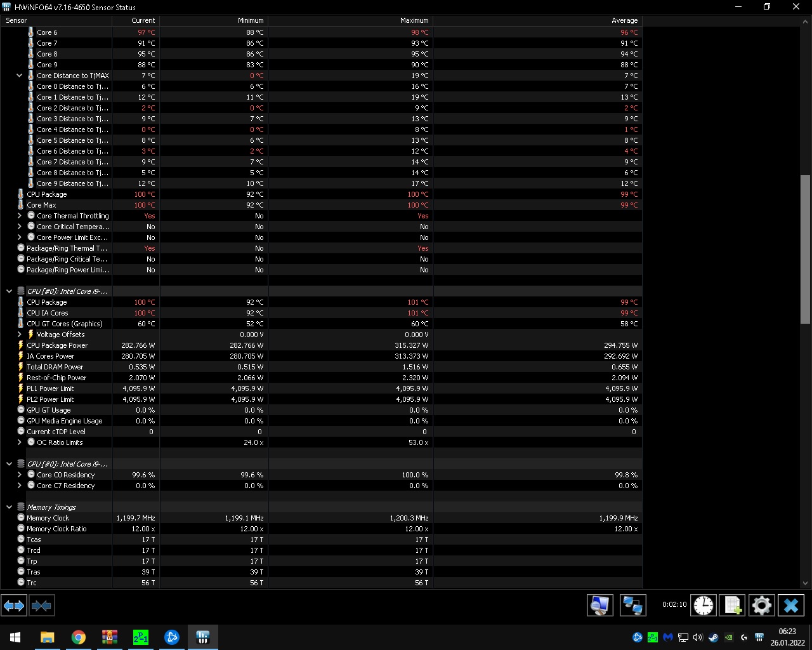This screenshot has height=650, width=812.
Task: Select Current cTDP Level row
Action: [321, 432]
